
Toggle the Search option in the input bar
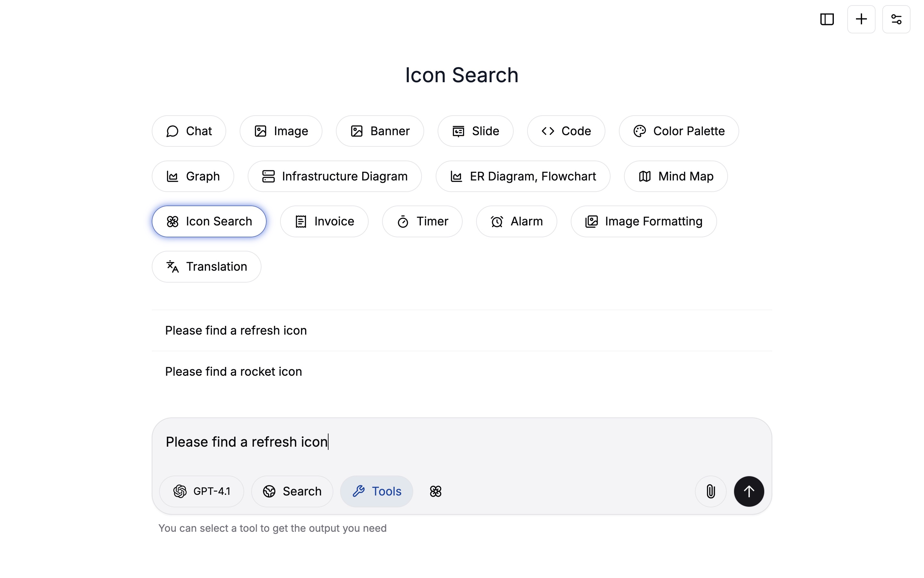292,491
